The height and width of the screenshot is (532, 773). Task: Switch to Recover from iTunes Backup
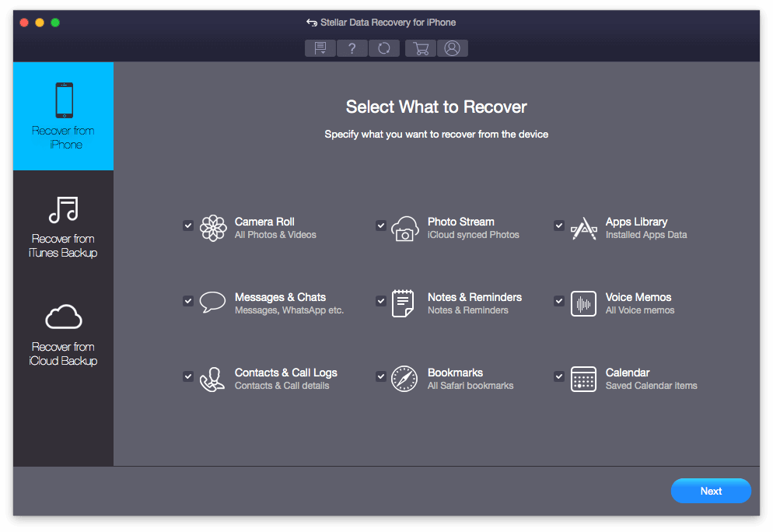click(63, 225)
